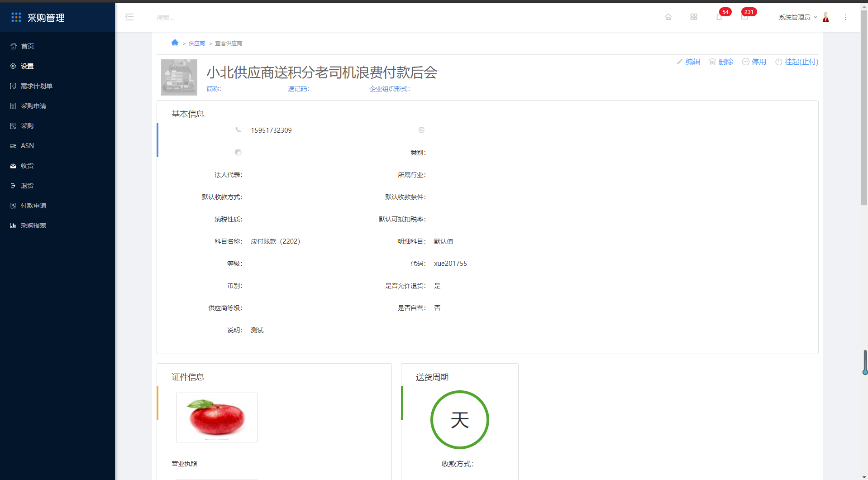
Task: Click the ASN truck icon
Action: point(13,146)
